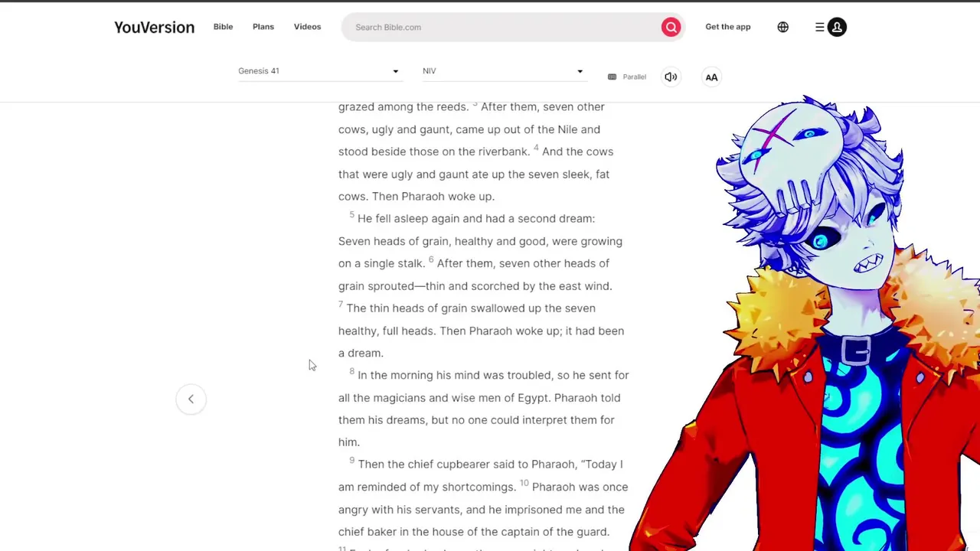
Task: Open the Plans menu item
Action: tap(263, 27)
